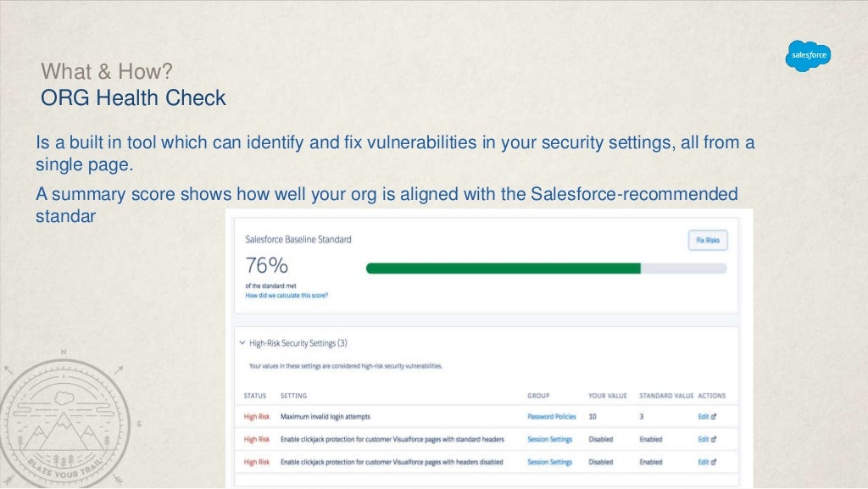Open Session Settings link for headers disabled row
Screen dimensions: 868x489
click(549, 462)
